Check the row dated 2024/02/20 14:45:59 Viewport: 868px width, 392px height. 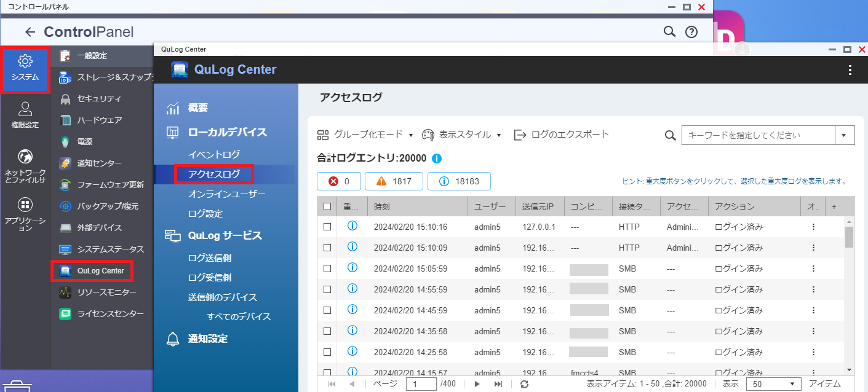click(327, 310)
